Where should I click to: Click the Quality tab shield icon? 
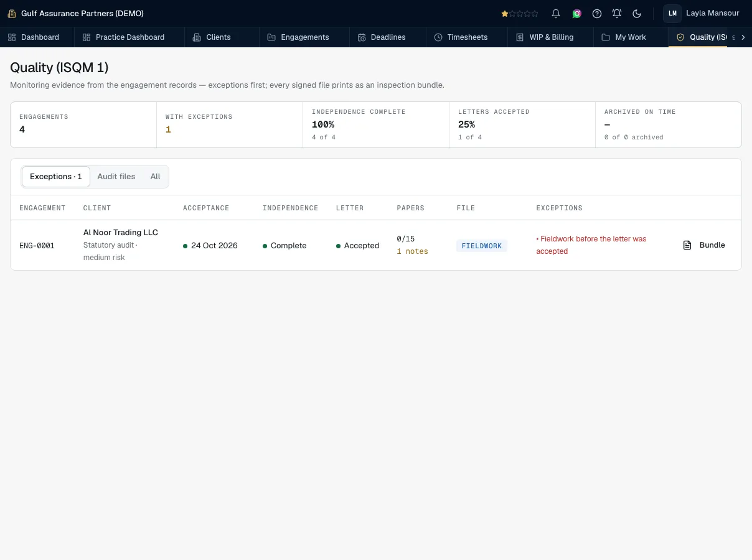click(x=680, y=37)
